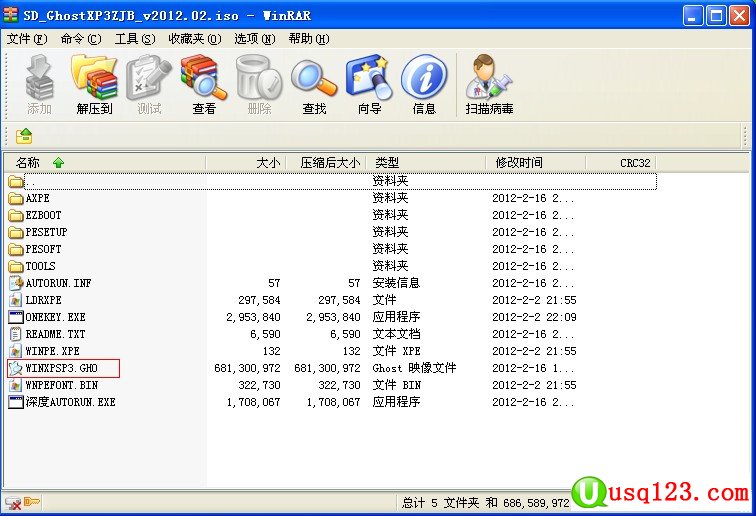Open the File (文件) menu
Viewport: 756px width, 516px height.
click(27, 39)
